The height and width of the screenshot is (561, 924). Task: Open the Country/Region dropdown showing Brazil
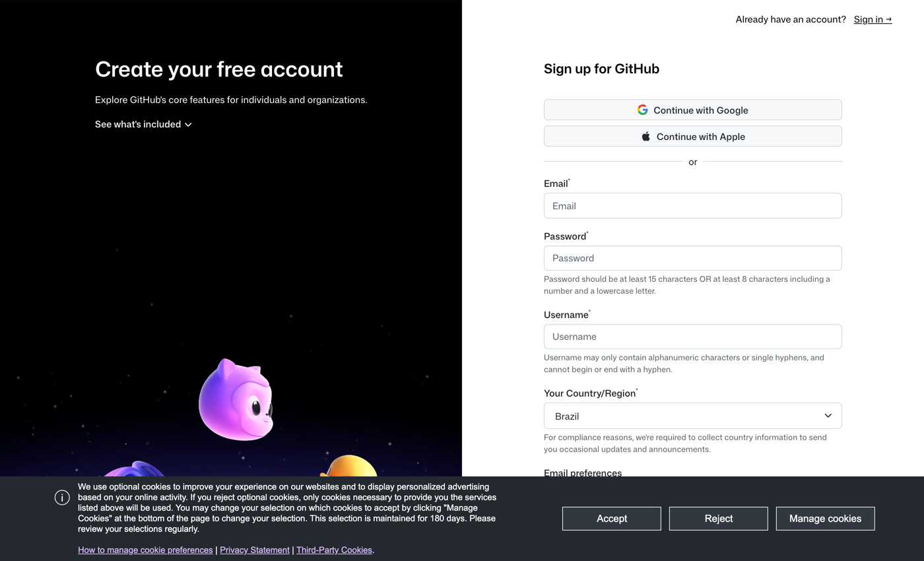(x=692, y=416)
